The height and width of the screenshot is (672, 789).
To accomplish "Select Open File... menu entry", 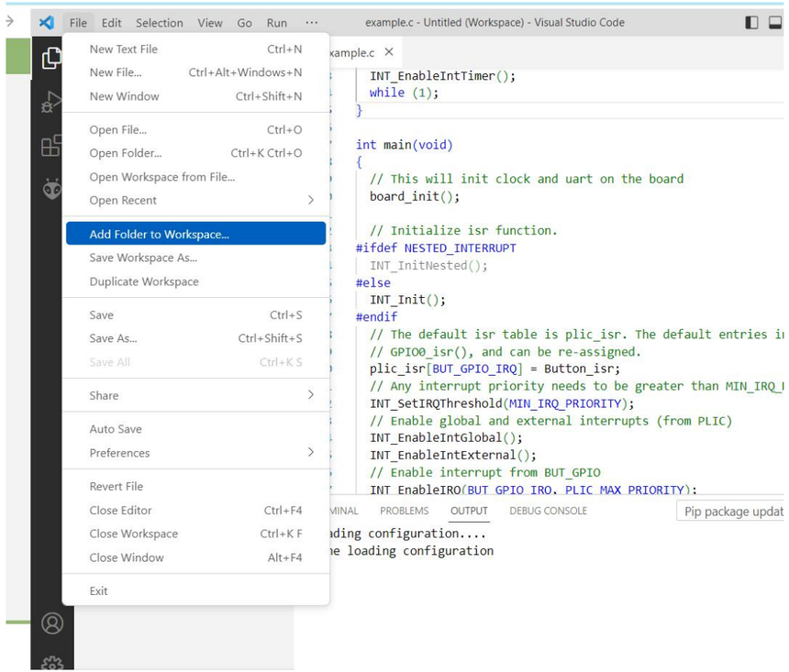I will 195,130.
